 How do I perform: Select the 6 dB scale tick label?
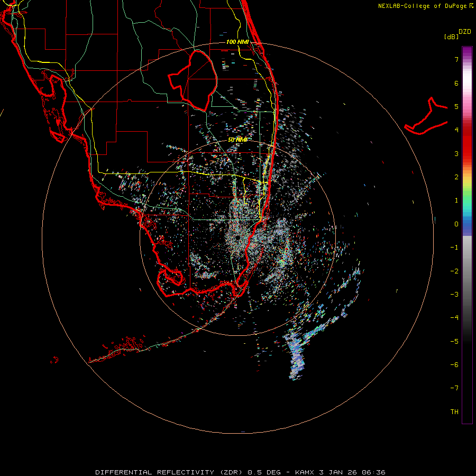point(456,83)
